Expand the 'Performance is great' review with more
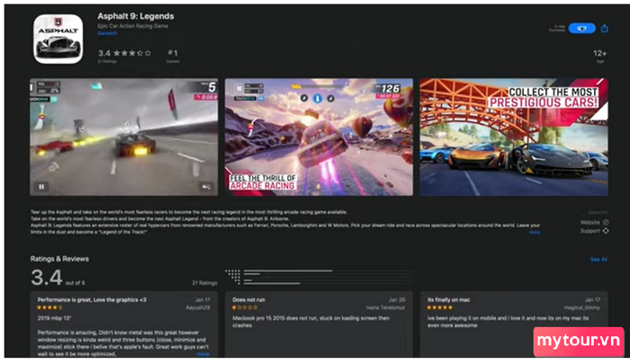Viewport: 630px width, 364px height. (202, 354)
